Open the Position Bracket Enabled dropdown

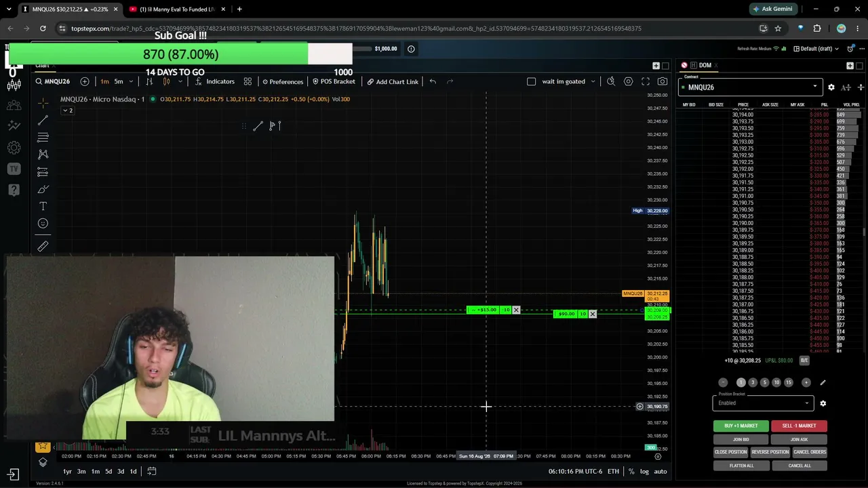click(763, 403)
